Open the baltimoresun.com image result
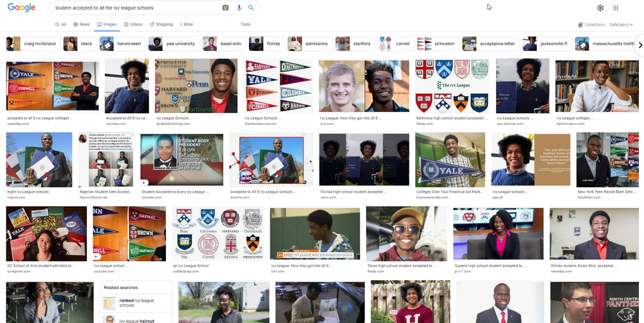This screenshot has width=644, height=323. pos(597,86)
